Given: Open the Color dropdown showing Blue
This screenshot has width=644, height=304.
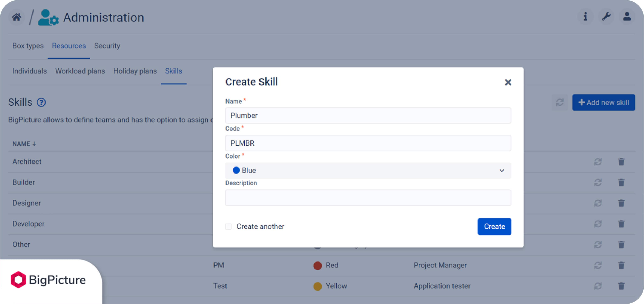Looking at the screenshot, I should tap(368, 171).
